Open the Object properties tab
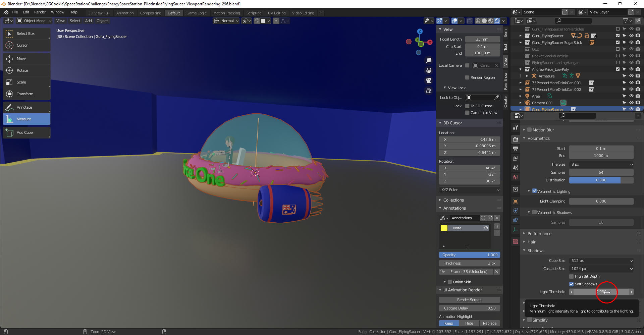The image size is (644, 335). [x=516, y=201]
